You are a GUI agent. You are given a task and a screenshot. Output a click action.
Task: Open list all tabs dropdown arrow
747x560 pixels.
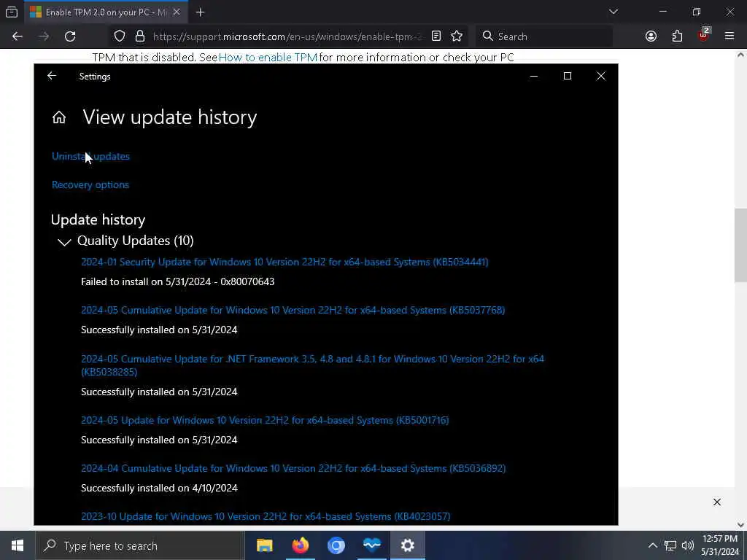613,12
